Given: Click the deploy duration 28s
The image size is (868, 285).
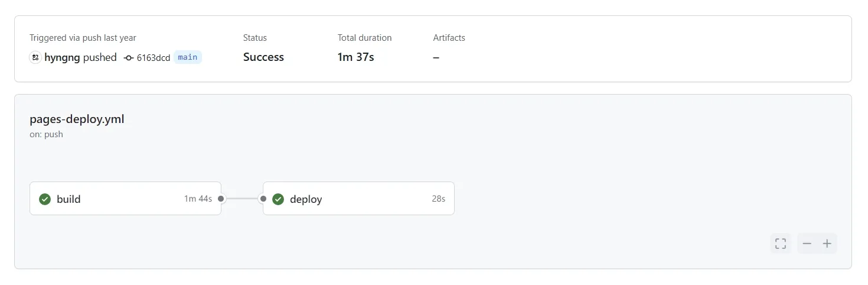Looking at the screenshot, I should click(x=438, y=199).
